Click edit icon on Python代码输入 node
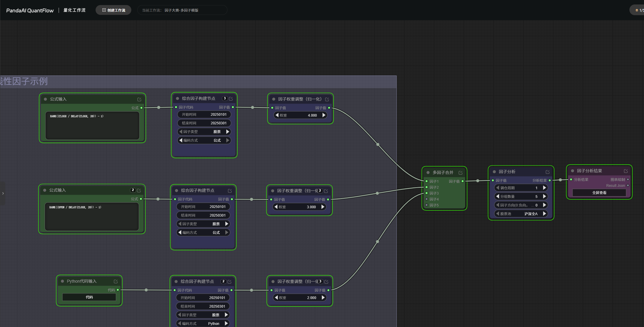Image resolution: width=644 pixels, height=327 pixels. click(x=116, y=281)
